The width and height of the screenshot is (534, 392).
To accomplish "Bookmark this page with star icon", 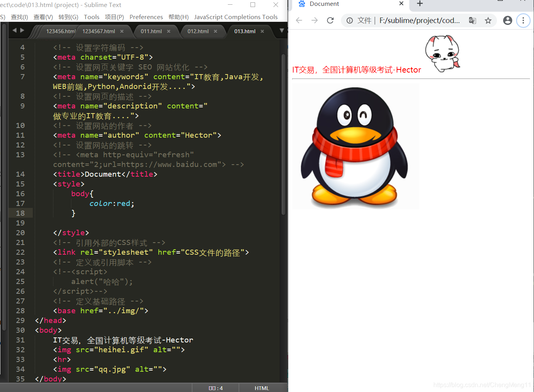I will pyautogui.click(x=488, y=20).
